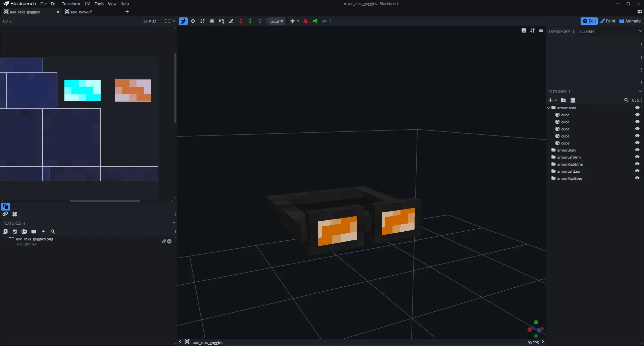
Task: Add a new group in Outliner
Action: (x=563, y=100)
